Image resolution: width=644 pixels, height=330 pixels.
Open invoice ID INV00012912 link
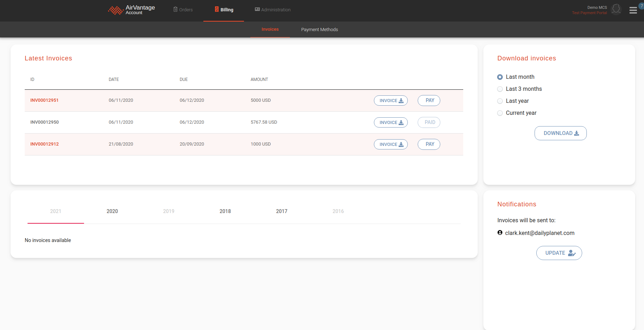(x=44, y=144)
